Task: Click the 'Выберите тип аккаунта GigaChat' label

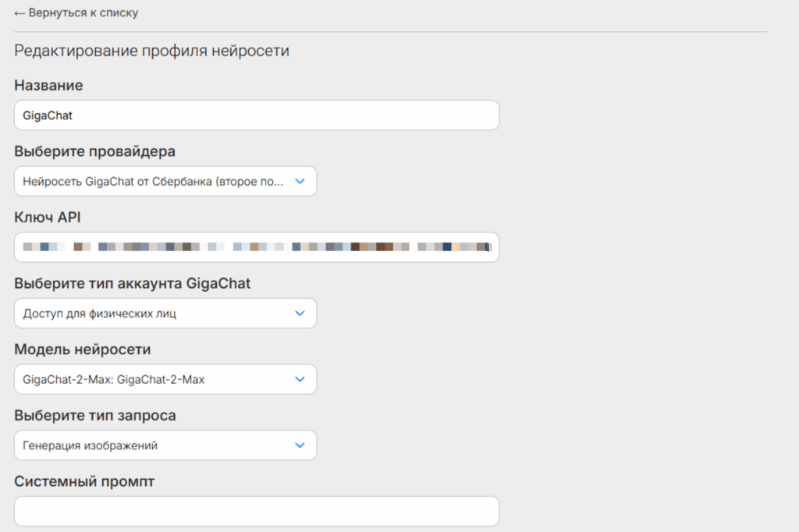Action: 133,283
